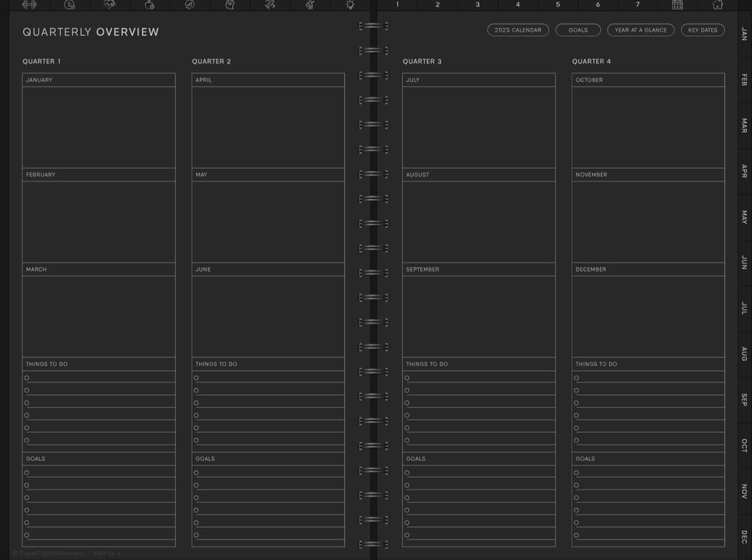
Task: Open the travel airplane section
Action: [270, 5]
